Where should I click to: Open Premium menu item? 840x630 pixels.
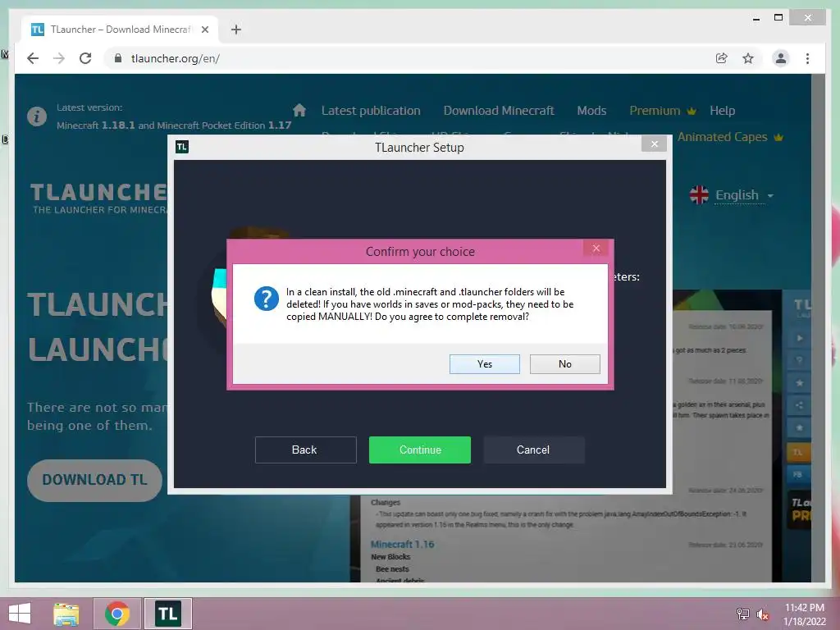[663, 111]
